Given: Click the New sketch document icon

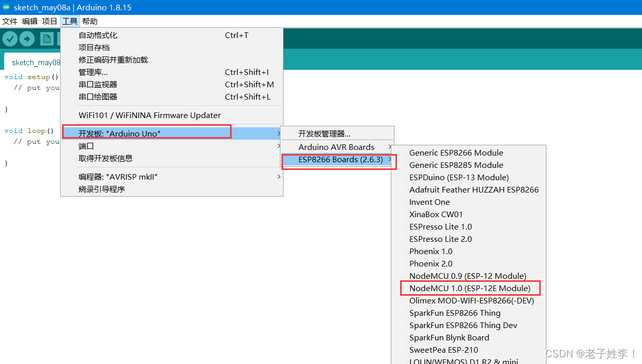Looking at the screenshot, I should coord(47,39).
